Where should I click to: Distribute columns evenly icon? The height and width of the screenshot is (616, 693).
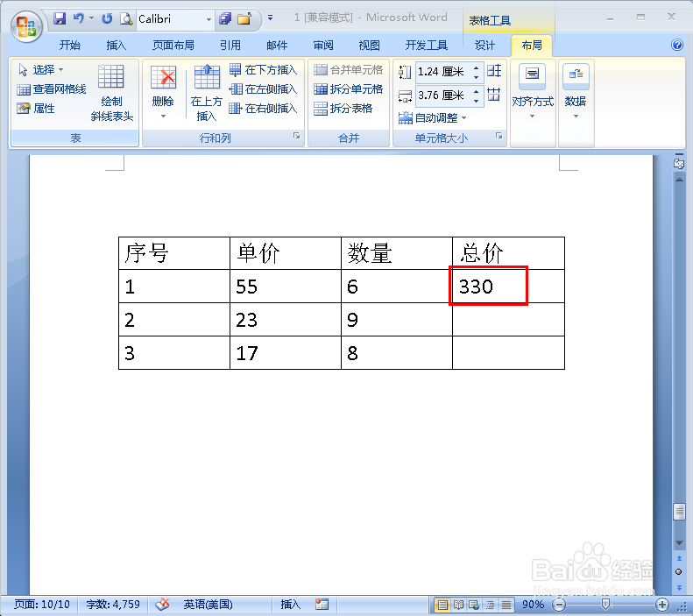(493, 94)
